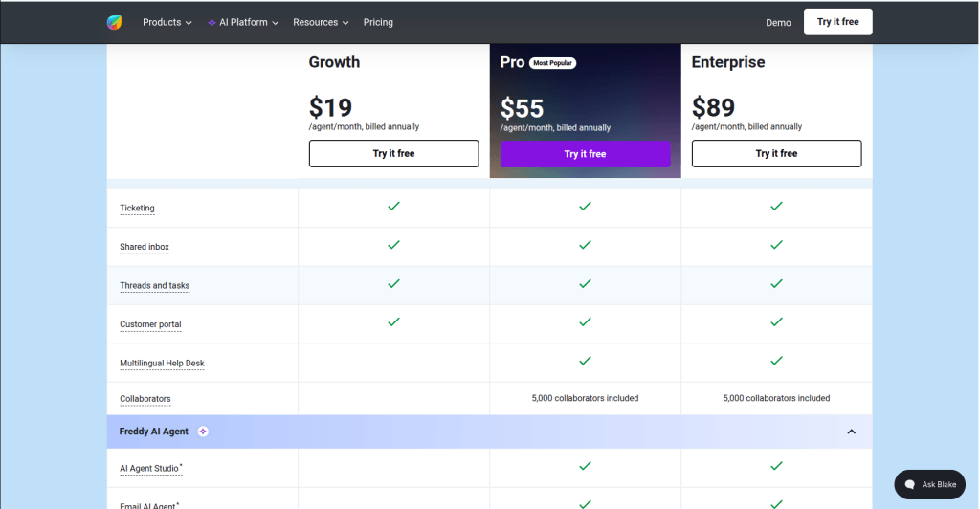Image resolution: width=980 pixels, height=509 pixels.
Task: Click Growth checkmark for Customer portal
Action: click(x=393, y=322)
